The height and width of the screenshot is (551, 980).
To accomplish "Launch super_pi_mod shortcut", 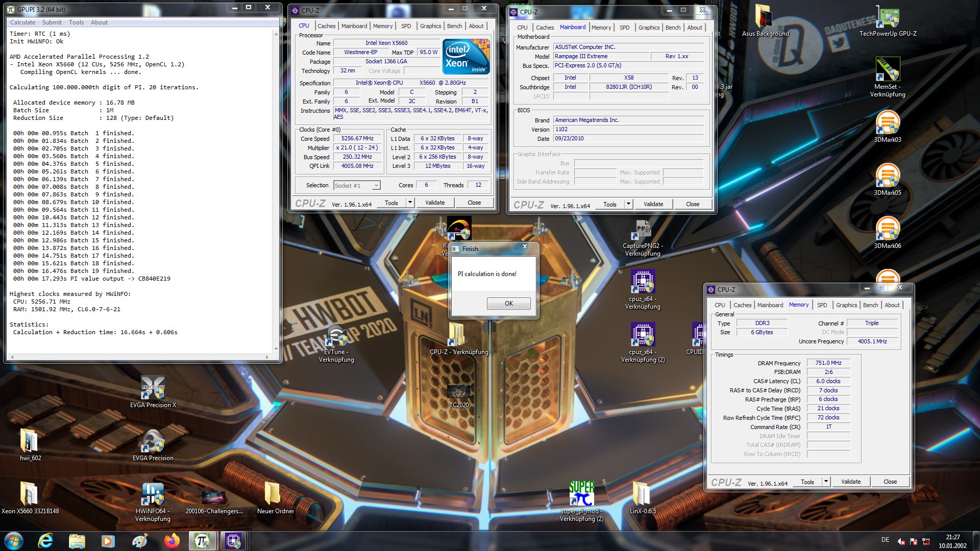I will [581, 502].
